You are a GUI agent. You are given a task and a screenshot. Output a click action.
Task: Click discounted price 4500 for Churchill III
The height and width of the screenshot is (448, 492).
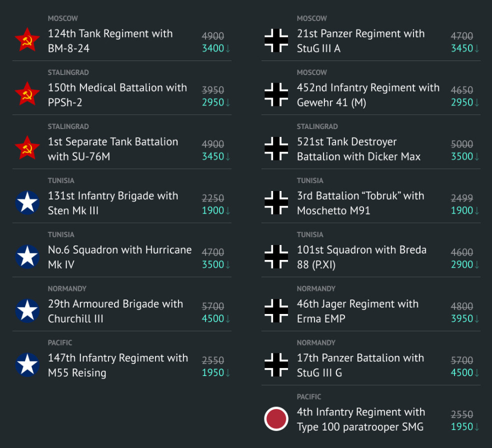tap(213, 318)
